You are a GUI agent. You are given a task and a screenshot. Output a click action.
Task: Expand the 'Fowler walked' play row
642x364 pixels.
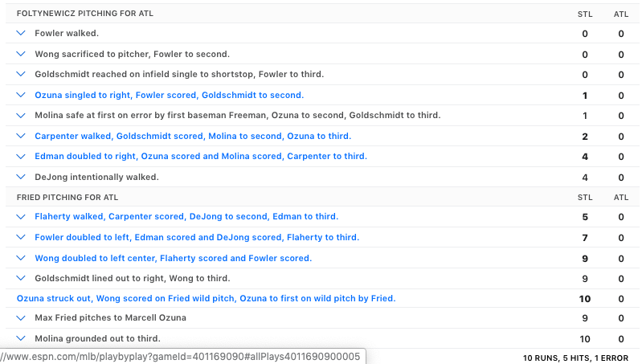(22, 34)
